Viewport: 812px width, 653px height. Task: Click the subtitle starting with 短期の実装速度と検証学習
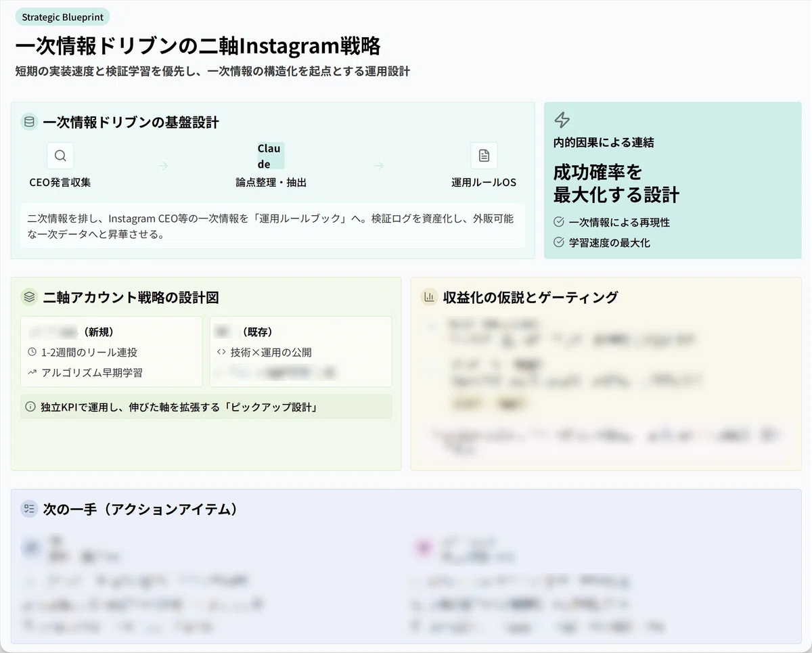click(x=212, y=71)
